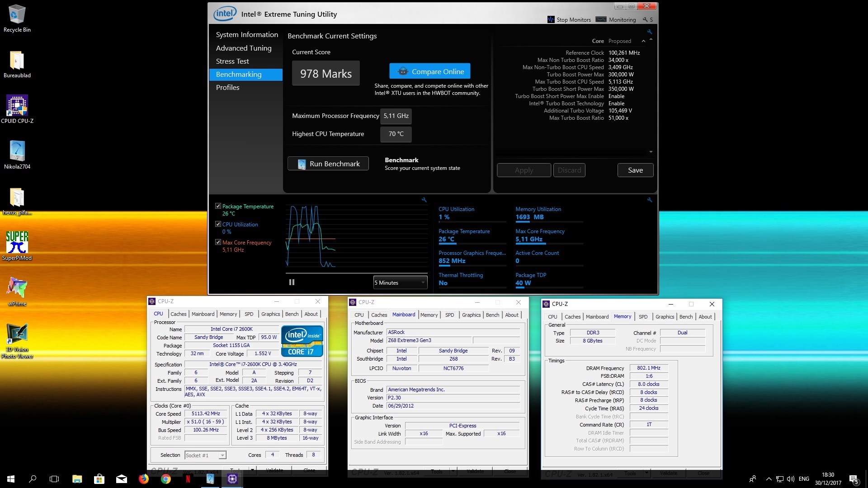The width and height of the screenshot is (868, 488).
Task: Switch to SPD tab in Mainboard CPU-Z window
Action: coord(449,315)
